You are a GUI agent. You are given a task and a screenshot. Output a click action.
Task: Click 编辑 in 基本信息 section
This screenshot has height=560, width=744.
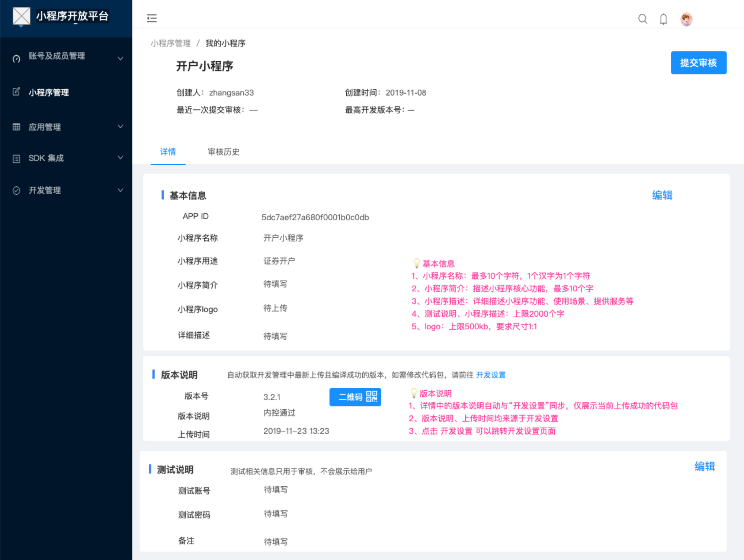coord(662,195)
